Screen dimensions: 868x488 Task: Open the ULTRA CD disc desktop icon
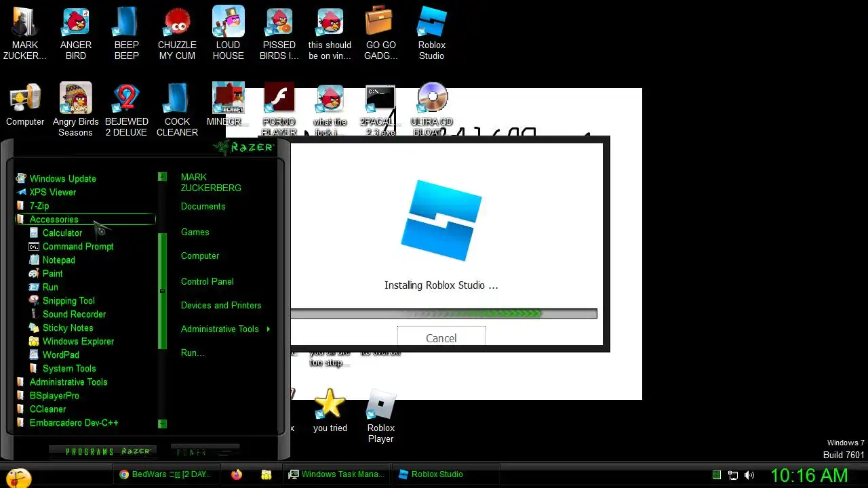coord(432,108)
